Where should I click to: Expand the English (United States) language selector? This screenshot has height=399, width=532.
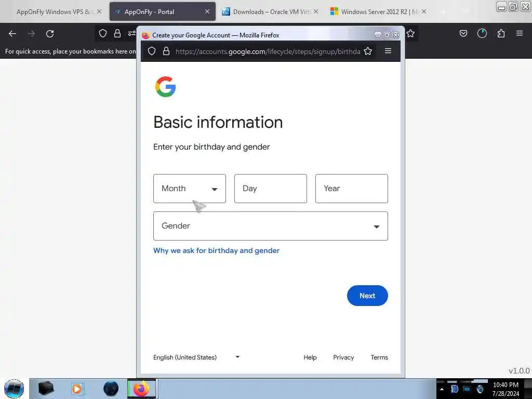[x=196, y=357]
